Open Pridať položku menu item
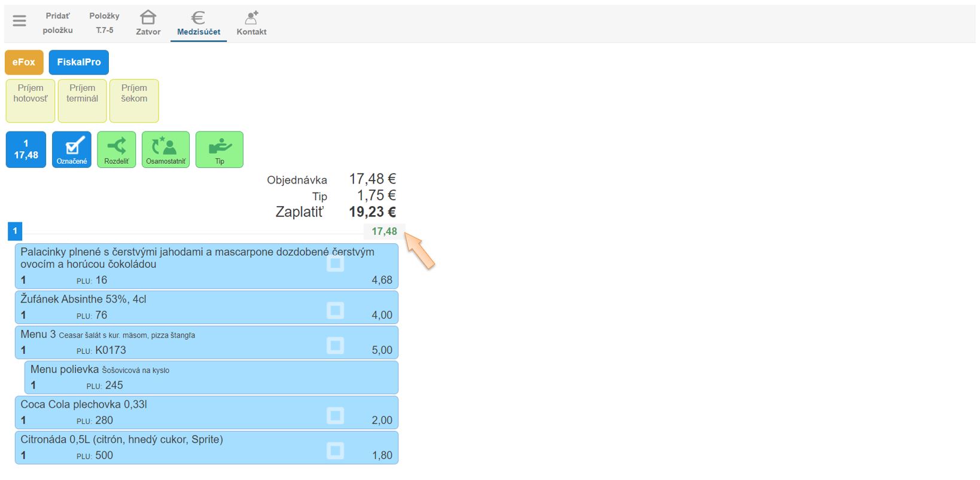980x480 pixels. tap(58, 23)
